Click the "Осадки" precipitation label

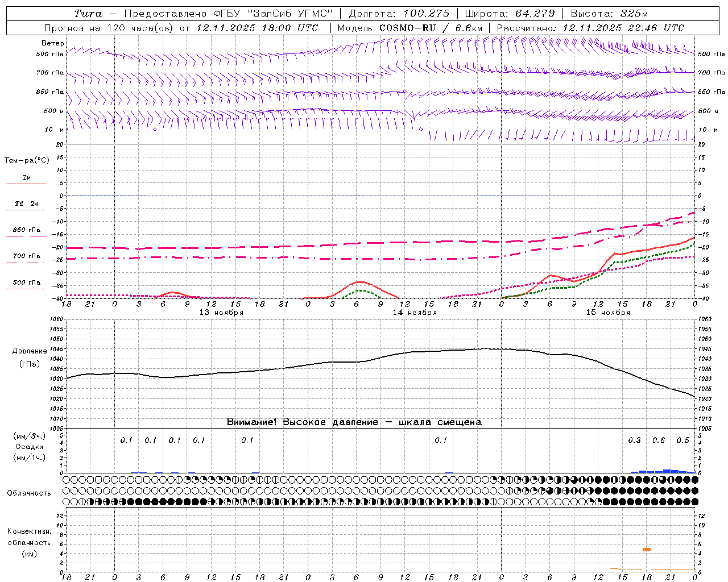click(x=29, y=447)
